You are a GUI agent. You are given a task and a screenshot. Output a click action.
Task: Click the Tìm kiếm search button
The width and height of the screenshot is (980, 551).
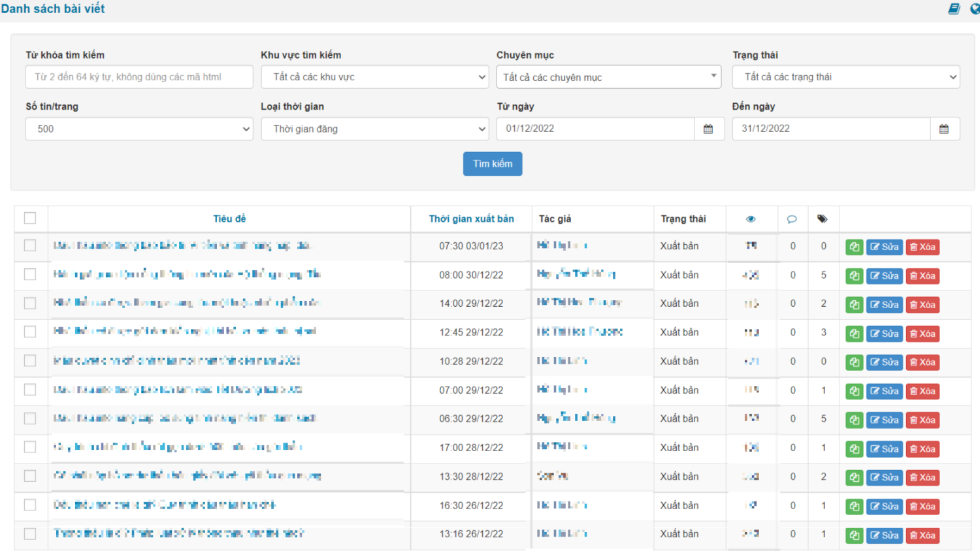tap(493, 164)
